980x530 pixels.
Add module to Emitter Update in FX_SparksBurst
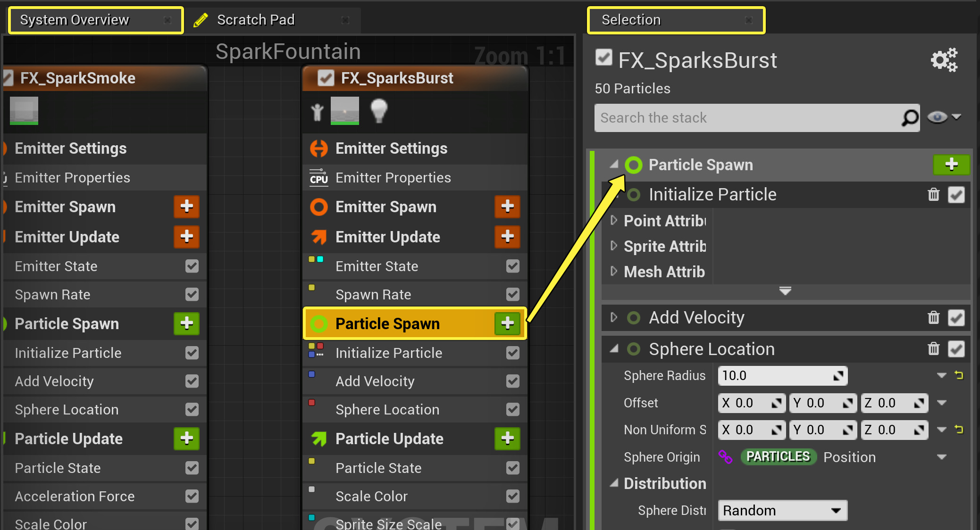[507, 237]
